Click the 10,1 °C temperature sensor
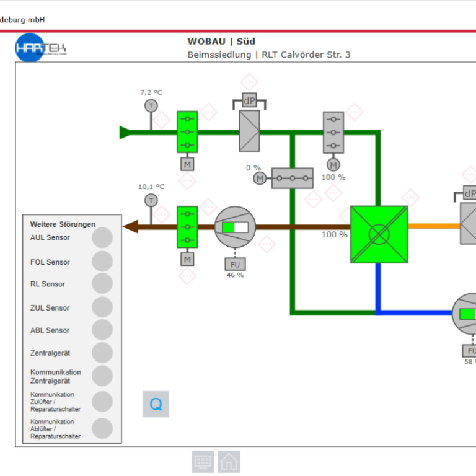476x476 pixels. [151, 200]
